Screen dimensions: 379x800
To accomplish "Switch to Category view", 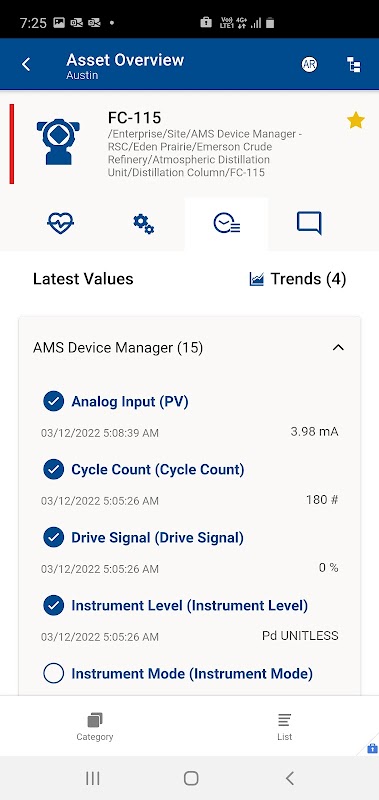I will pyautogui.click(x=95, y=727).
